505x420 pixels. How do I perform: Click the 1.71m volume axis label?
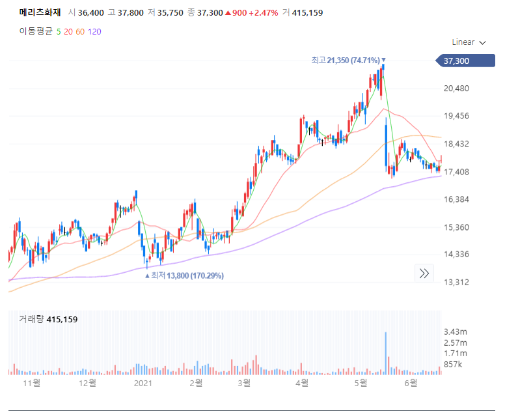[456, 354]
